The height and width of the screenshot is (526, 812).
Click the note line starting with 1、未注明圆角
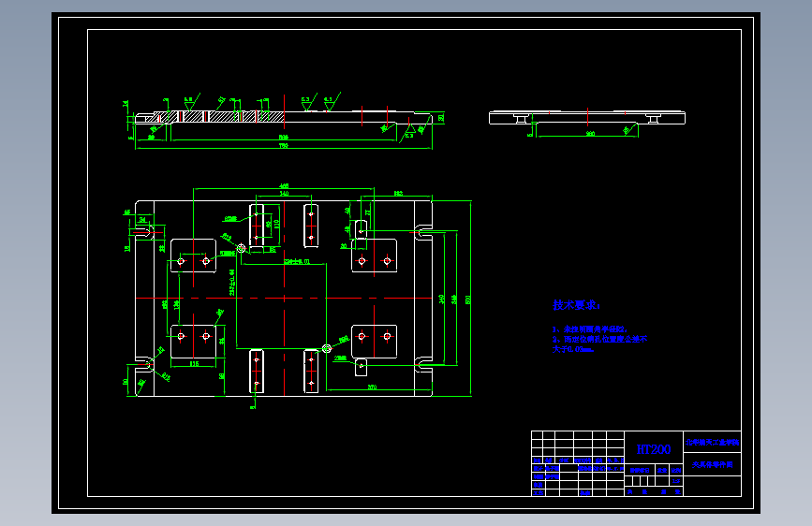coord(589,329)
